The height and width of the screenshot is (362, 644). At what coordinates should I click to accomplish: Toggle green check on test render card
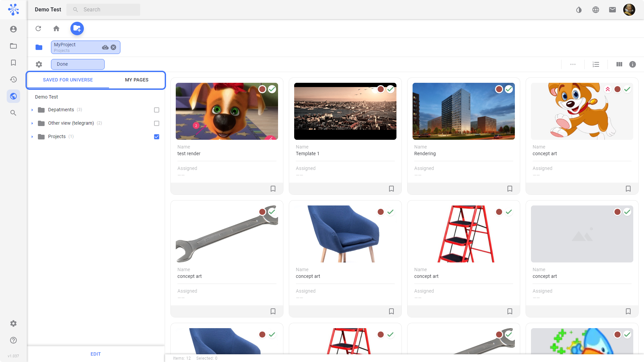pyautogui.click(x=272, y=89)
